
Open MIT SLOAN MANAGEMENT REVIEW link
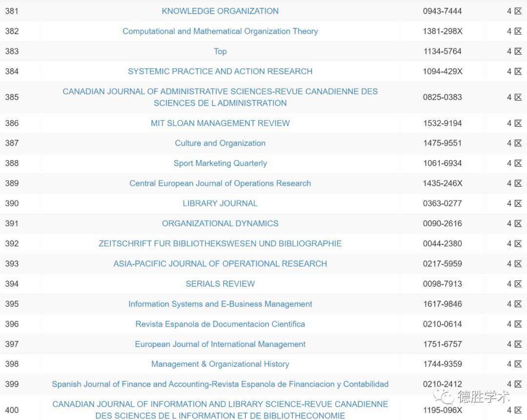tap(220, 123)
